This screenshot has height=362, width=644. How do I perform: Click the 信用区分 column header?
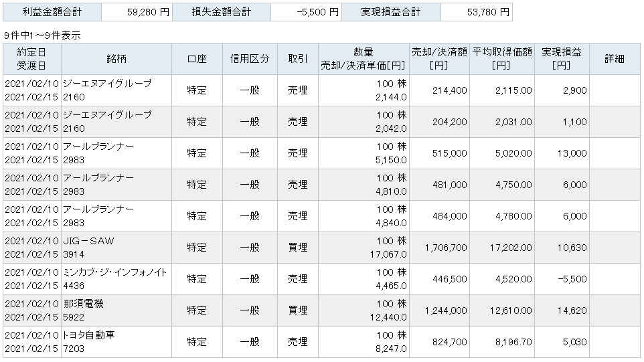[249, 59]
